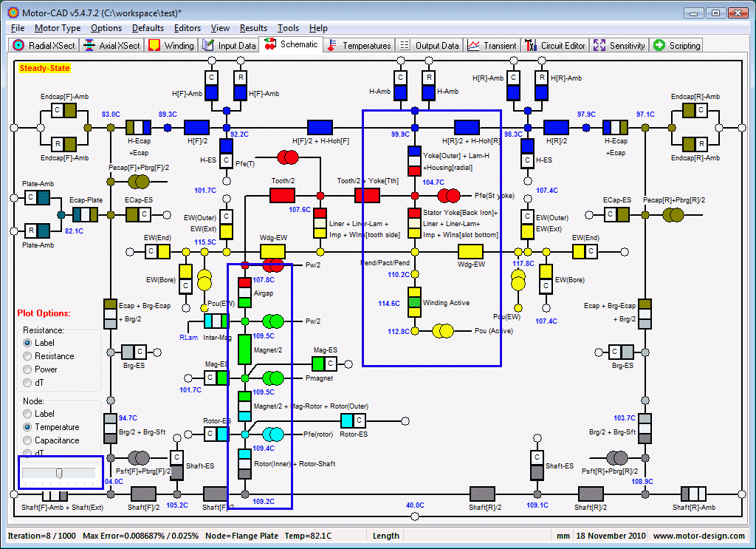Switch to the Input Data tab

[229, 45]
